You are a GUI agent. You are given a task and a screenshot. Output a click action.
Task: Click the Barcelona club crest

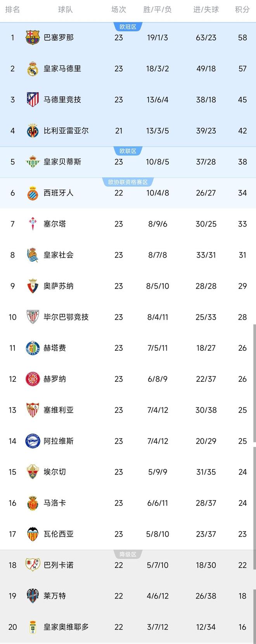tap(33, 38)
